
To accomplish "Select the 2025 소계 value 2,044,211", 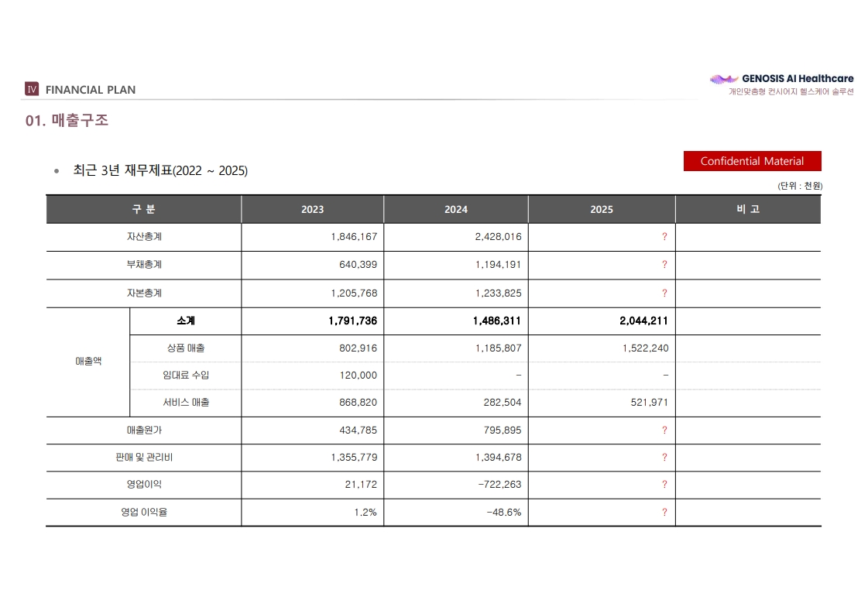I will (643, 321).
